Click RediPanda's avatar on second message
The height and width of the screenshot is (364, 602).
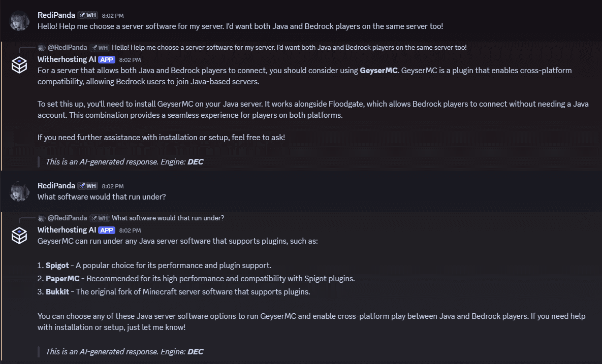point(19,191)
